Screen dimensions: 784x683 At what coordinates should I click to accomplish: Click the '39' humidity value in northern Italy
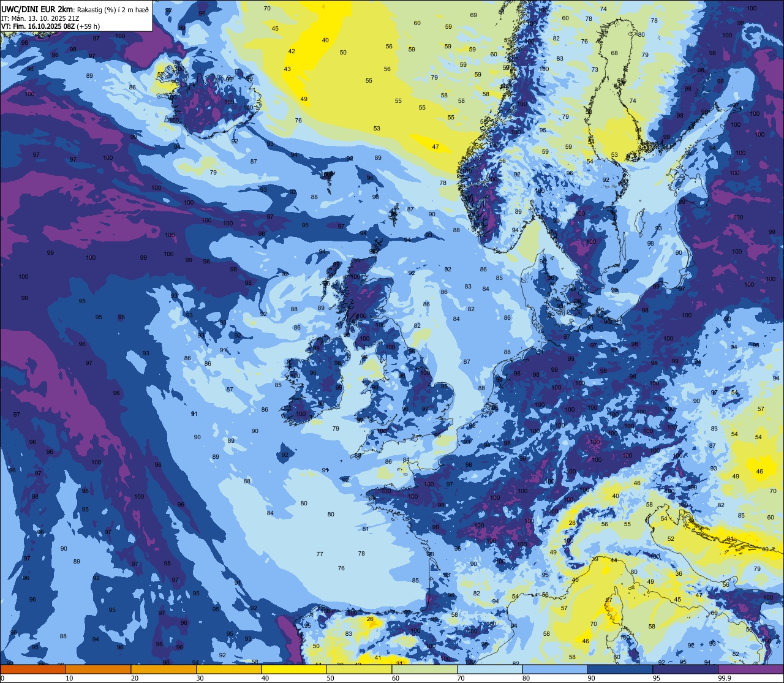(595, 559)
